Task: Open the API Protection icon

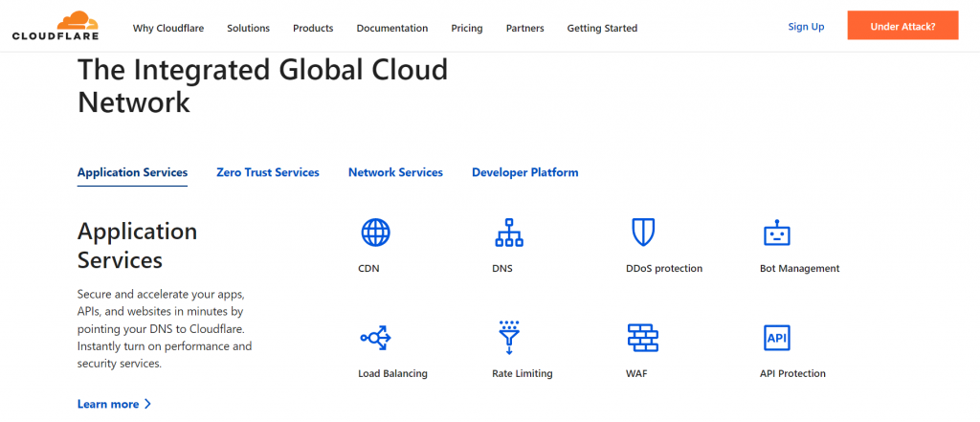Action: [x=776, y=337]
